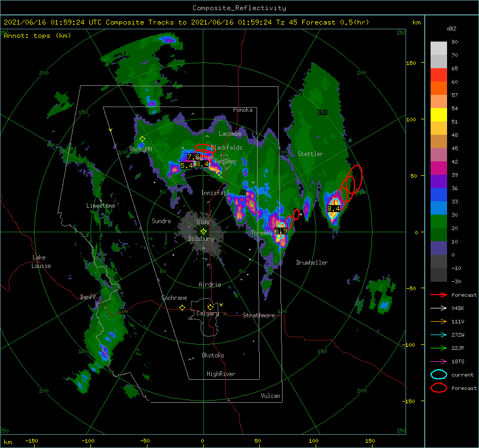Screen dimensions: 479x448
Task: Click the orange 111V arrow legend icon
Action: pos(439,321)
